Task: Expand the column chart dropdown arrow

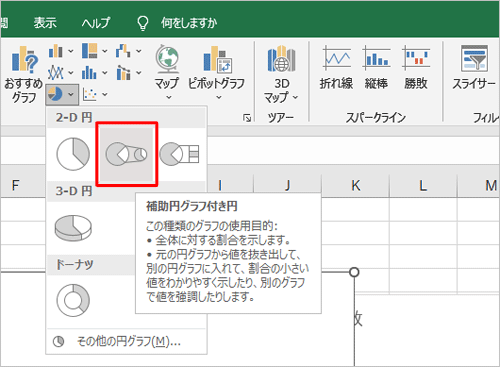Action: [71, 51]
